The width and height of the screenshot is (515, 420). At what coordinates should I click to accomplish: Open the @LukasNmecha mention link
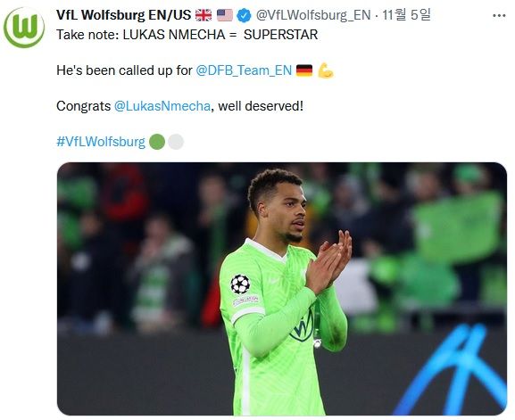pos(162,106)
